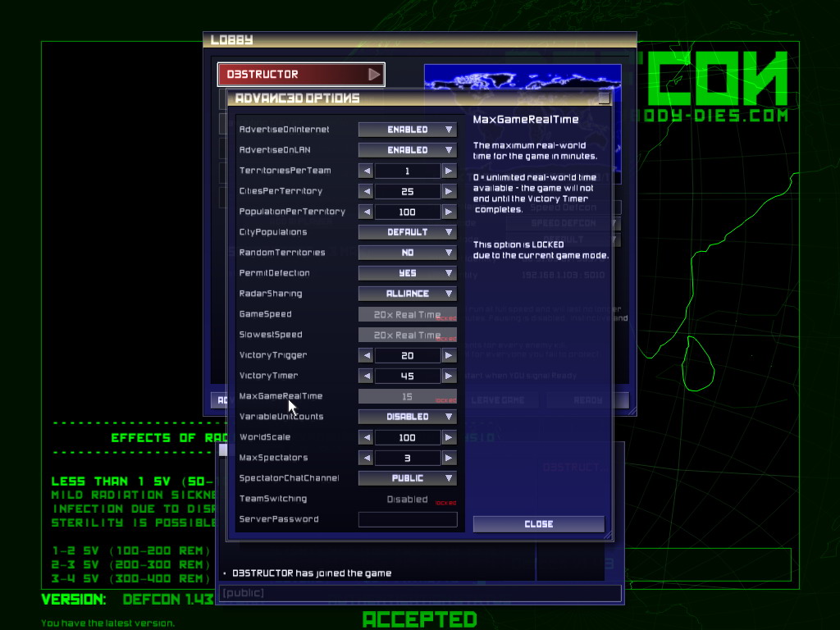Click the Lobby window title bar
840x630 pixels.
[x=420, y=39]
